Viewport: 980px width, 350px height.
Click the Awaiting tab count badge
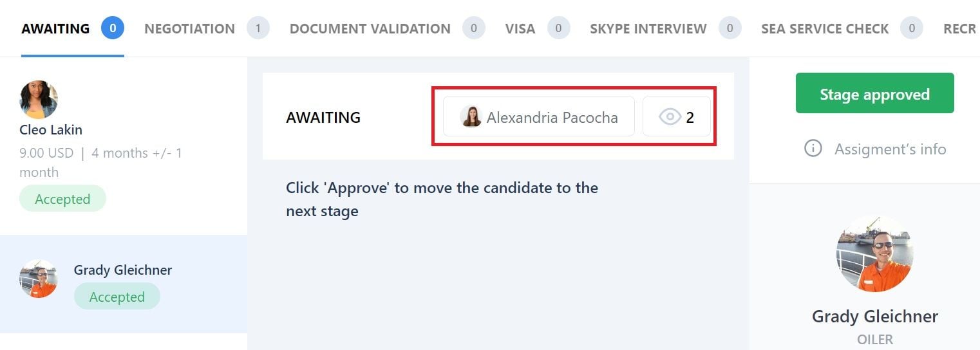[113, 28]
